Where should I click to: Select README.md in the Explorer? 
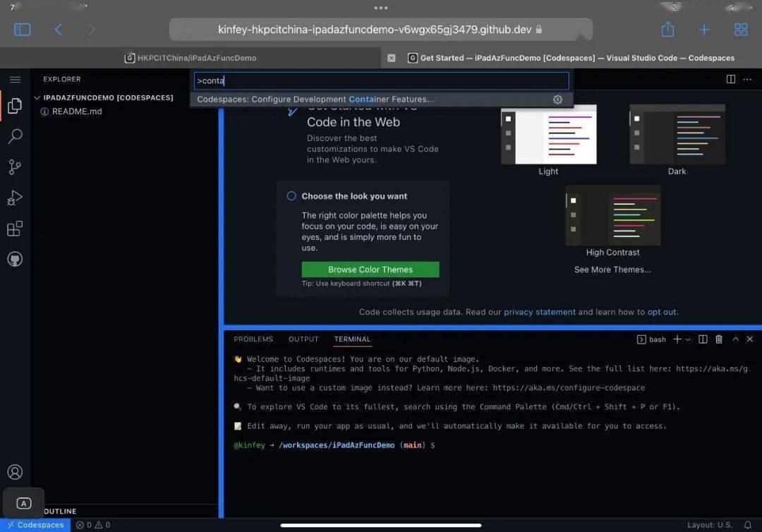coord(77,111)
